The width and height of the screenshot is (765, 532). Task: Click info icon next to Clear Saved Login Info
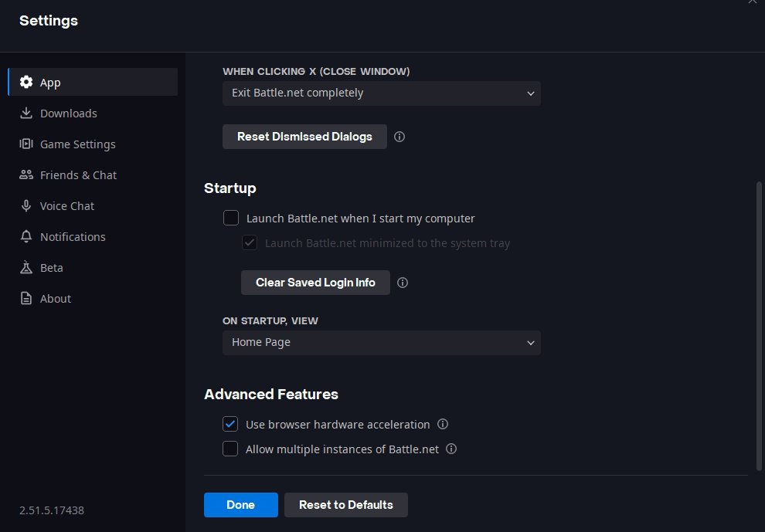pyautogui.click(x=403, y=283)
